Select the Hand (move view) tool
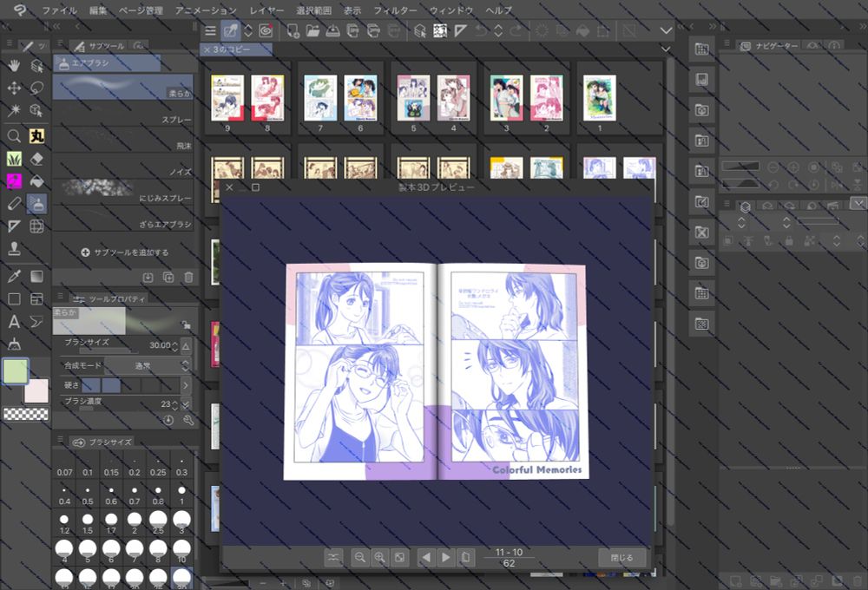Image resolution: width=868 pixels, height=590 pixels. coord(14,66)
